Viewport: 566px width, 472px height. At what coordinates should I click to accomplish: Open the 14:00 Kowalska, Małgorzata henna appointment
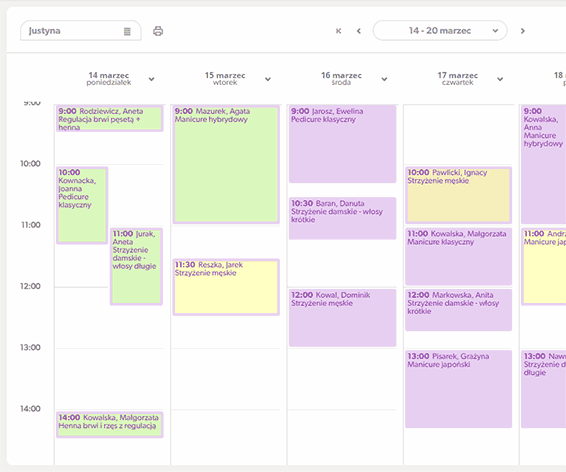pos(110,424)
